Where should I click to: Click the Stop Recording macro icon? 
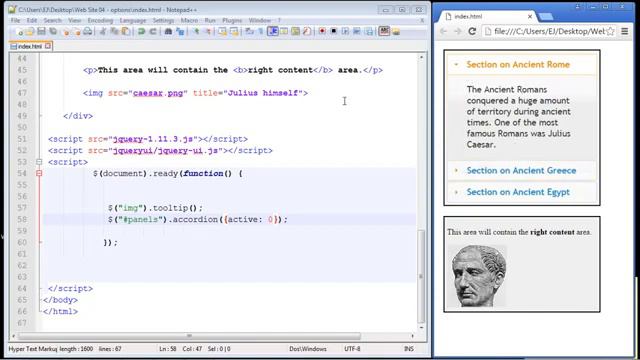(333, 31)
